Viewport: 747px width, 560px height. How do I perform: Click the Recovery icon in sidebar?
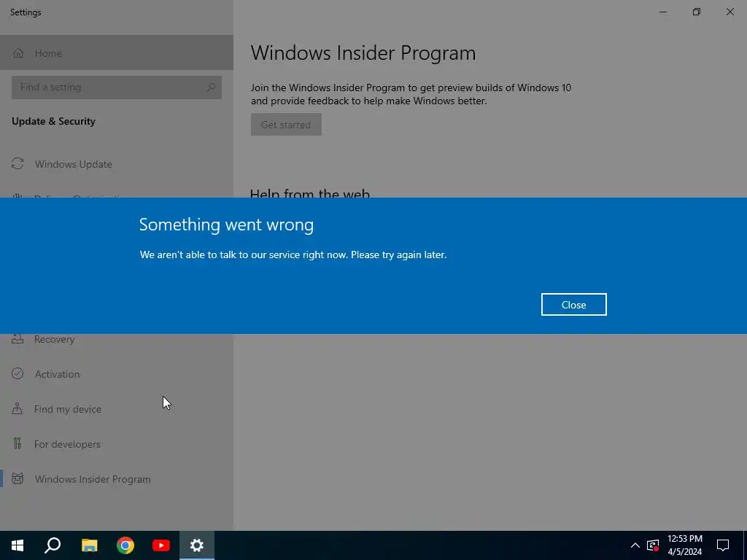[18, 338]
